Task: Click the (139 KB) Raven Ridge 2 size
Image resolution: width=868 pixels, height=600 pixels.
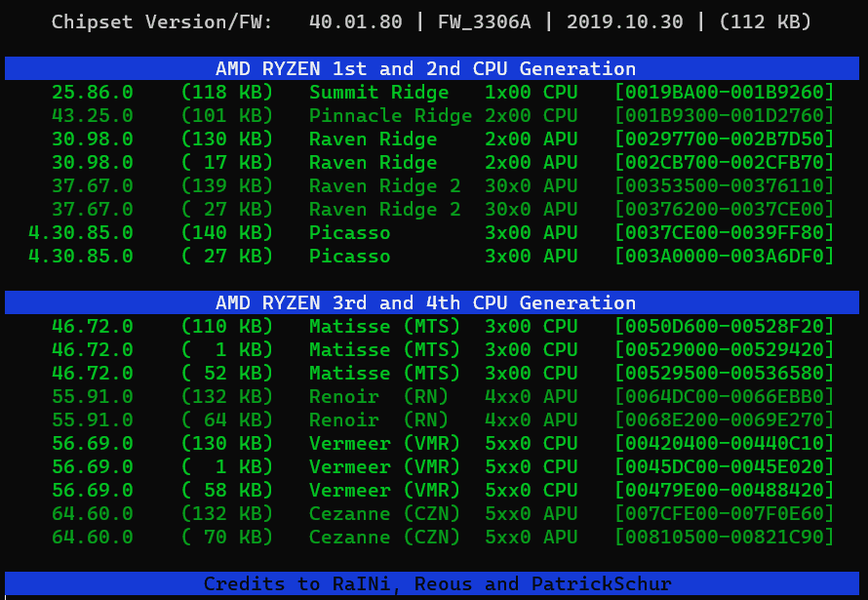Action: coord(227,185)
